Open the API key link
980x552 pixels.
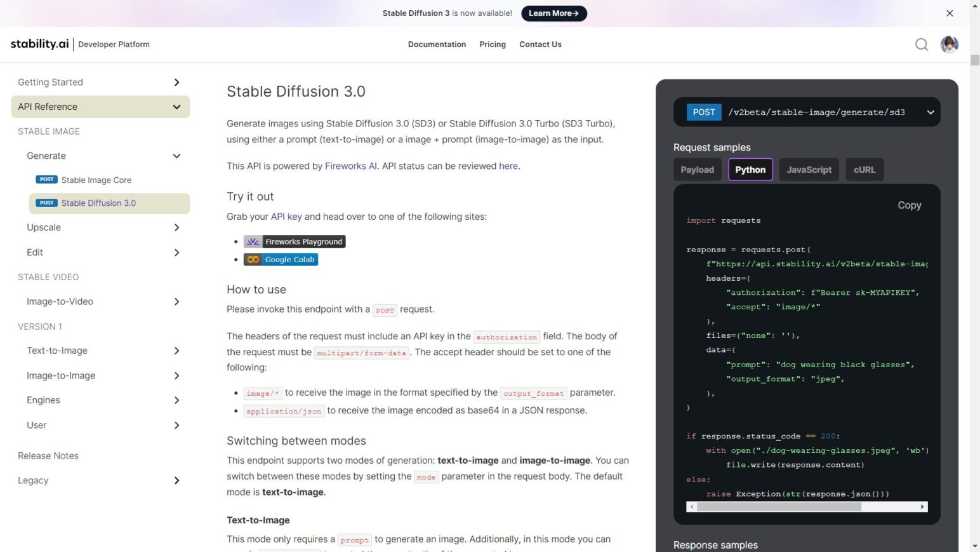286,217
